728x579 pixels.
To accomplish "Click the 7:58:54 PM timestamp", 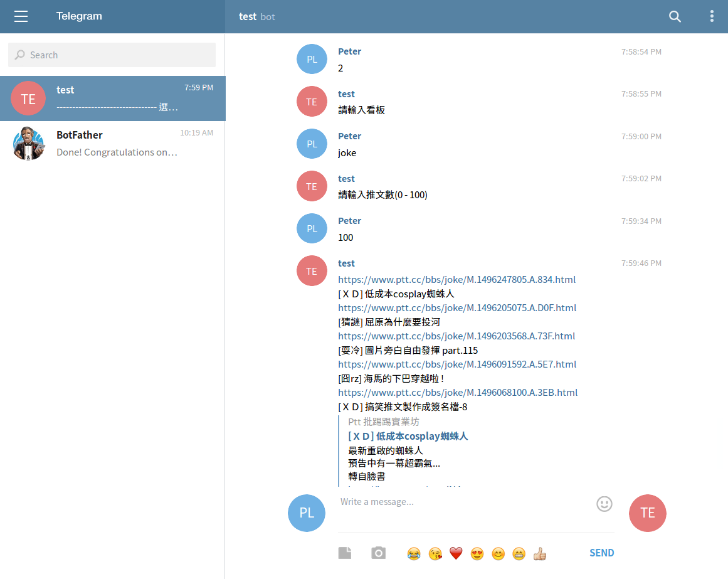I will [641, 51].
